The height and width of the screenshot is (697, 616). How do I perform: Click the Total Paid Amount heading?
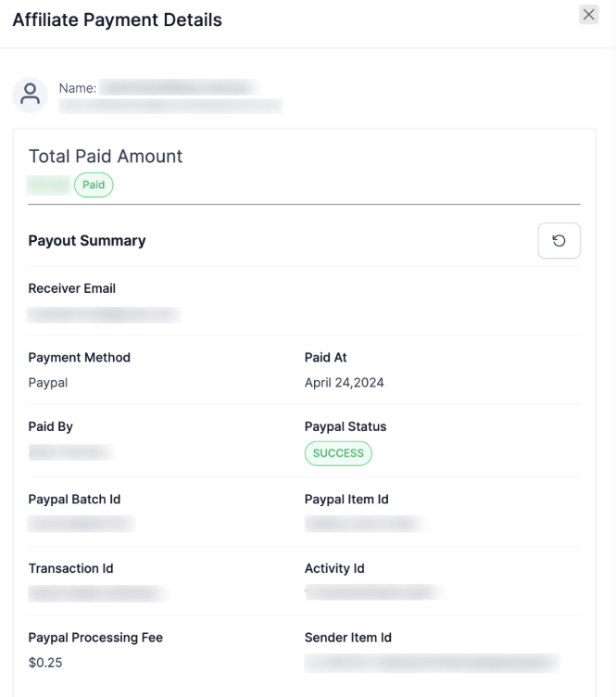[106, 157]
